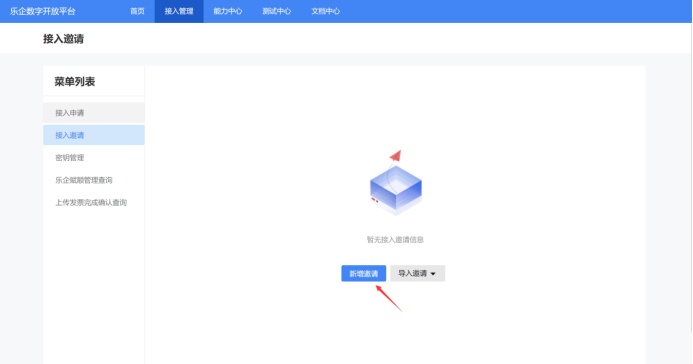Click the 菜单列表 sidebar heading
This screenshot has height=364, width=693.
tap(75, 82)
